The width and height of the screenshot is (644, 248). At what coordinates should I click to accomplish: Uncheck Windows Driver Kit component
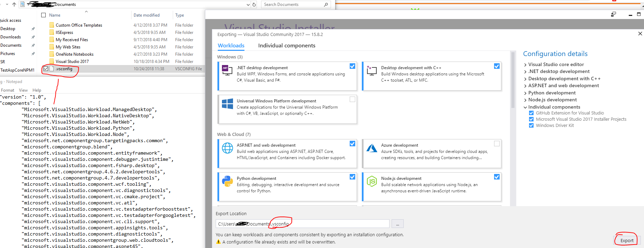531,126
